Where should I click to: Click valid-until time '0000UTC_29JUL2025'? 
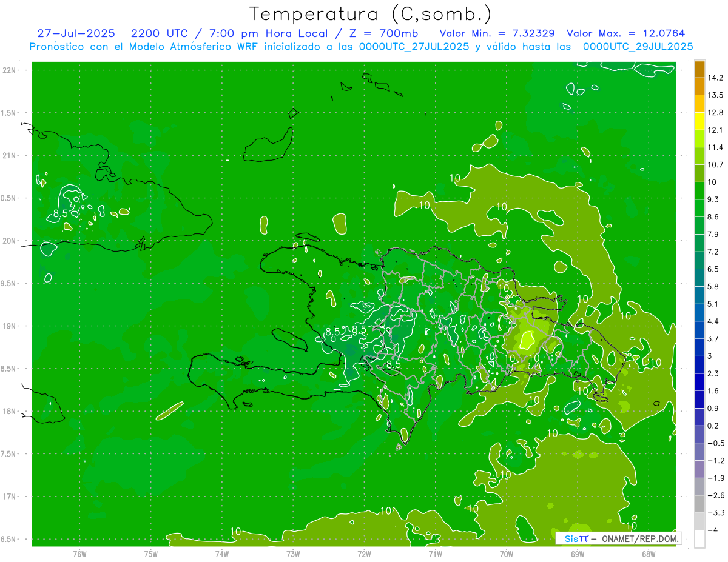click(638, 47)
